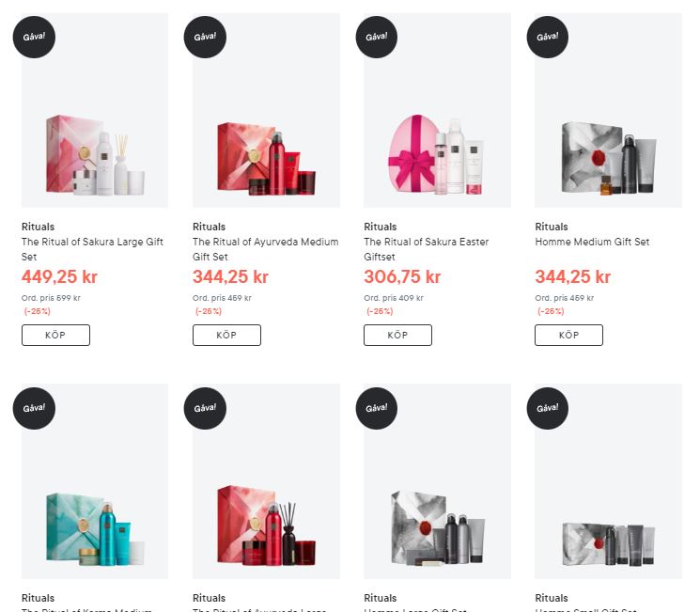Click KÖP for Sakura Easter Giftset
The width and height of the screenshot is (700, 612).
[397, 335]
